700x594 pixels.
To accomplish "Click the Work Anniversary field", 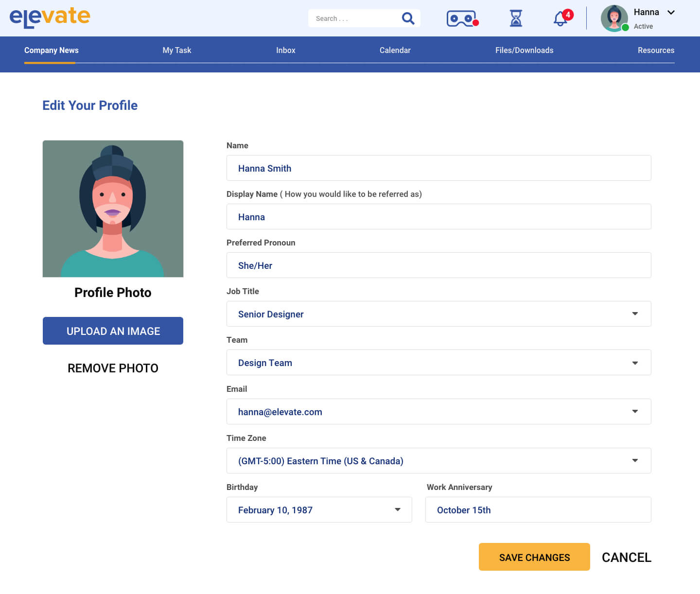I will click(538, 509).
